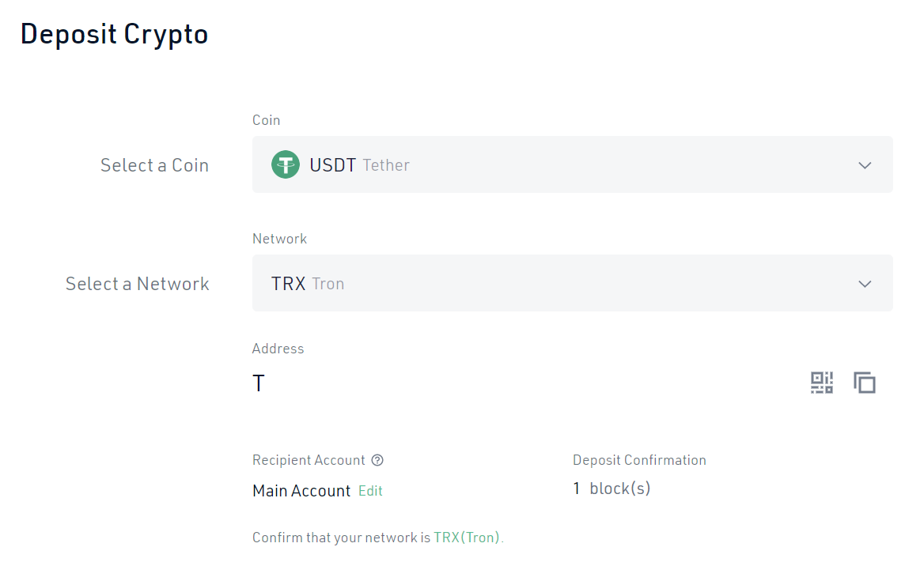Edit the Main Account recipient
Screen dimensions: 924x581
[x=370, y=491]
